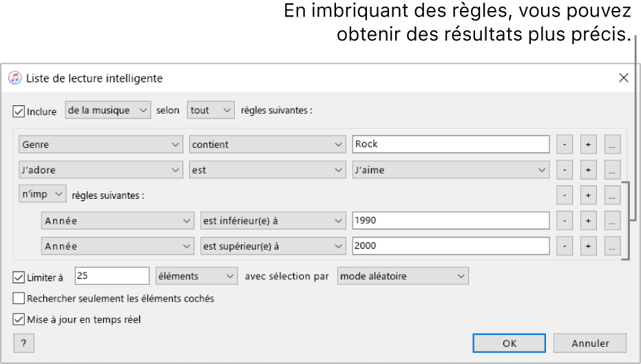Confirm with the OK button
The image size is (641, 364).
509,343
